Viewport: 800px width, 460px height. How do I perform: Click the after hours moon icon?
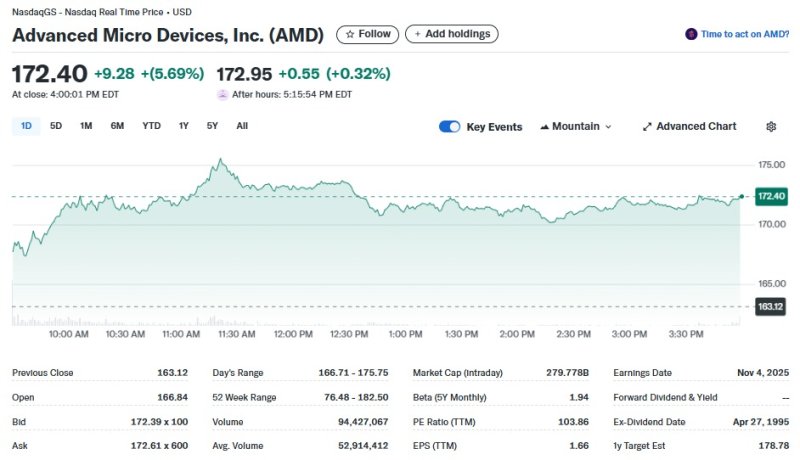pos(222,95)
